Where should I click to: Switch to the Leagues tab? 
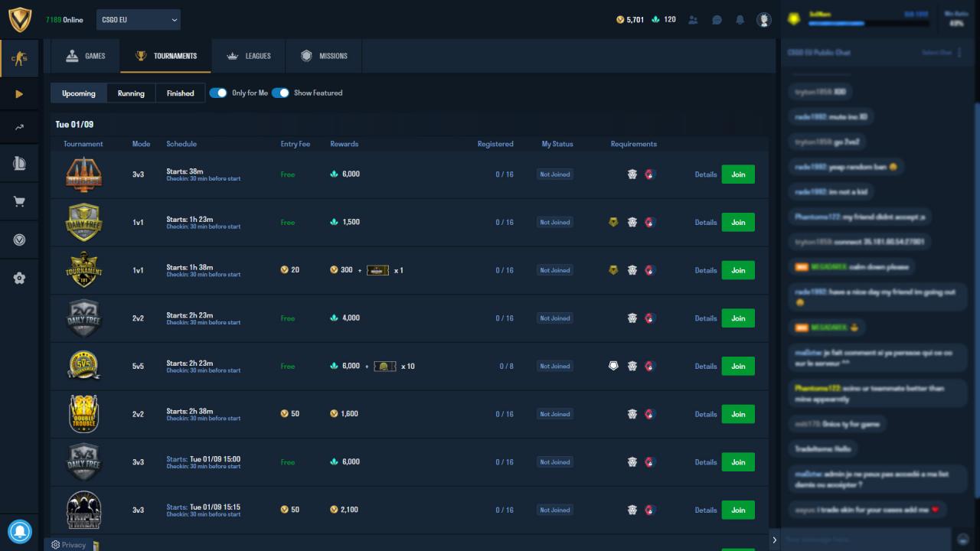click(x=248, y=55)
